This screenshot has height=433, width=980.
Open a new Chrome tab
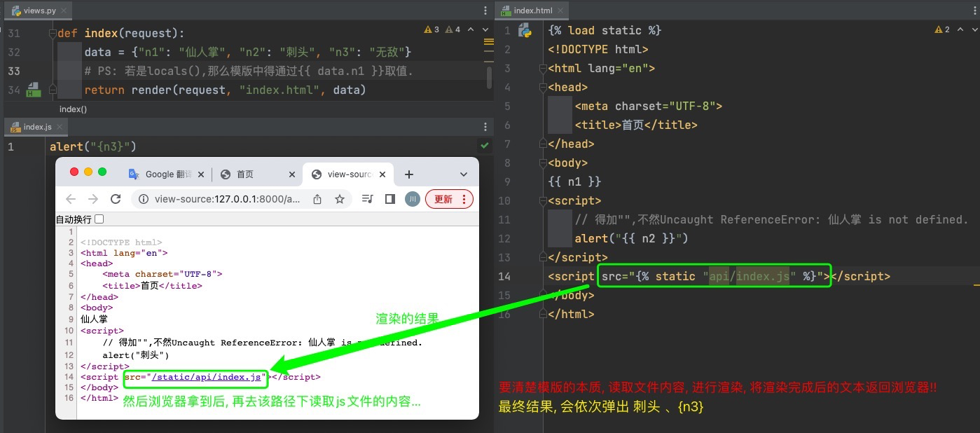click(x=409, y=174)
